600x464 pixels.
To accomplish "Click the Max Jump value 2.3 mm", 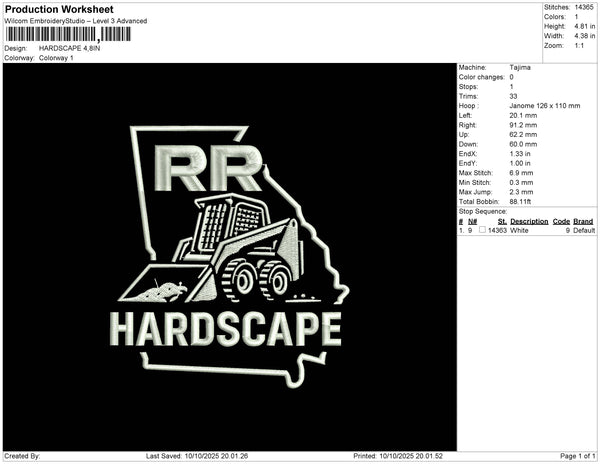I will pyautogui.click(x=521, y=192).
